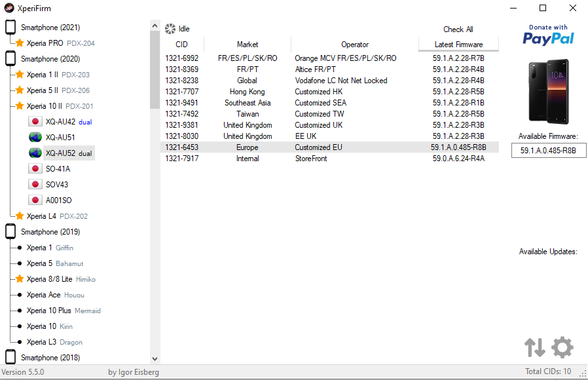
Task: Select row 1321-9381 Customized UK
Action: tap(330, 125)
